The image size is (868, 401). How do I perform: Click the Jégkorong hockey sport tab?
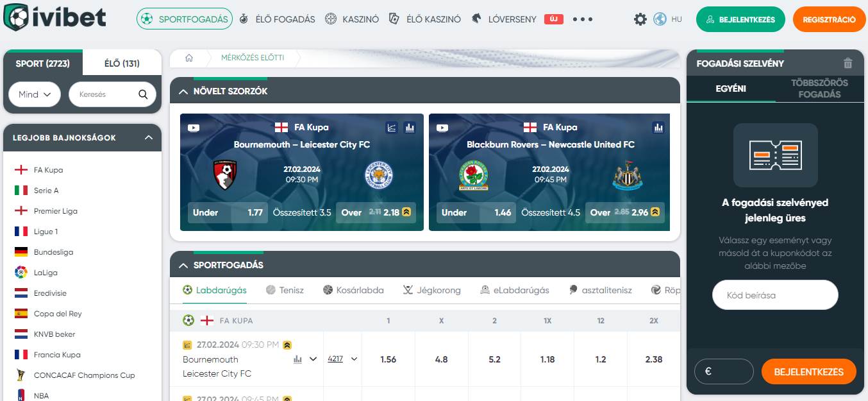coord(431,290)
